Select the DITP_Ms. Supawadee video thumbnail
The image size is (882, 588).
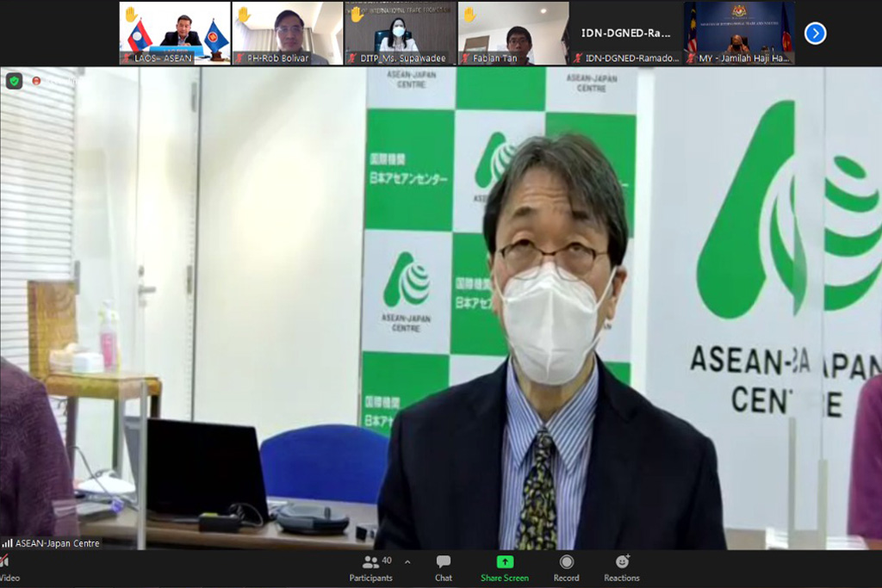(x=400, y=34)
